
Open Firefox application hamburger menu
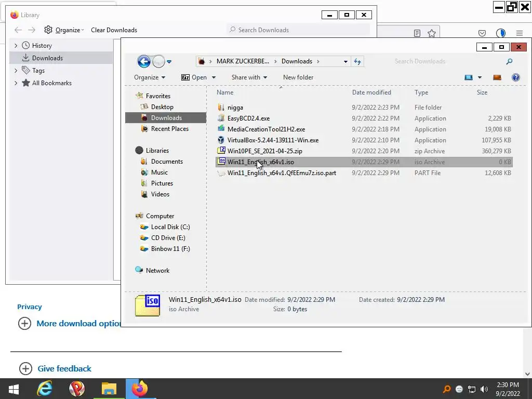(x=520, y=33)
